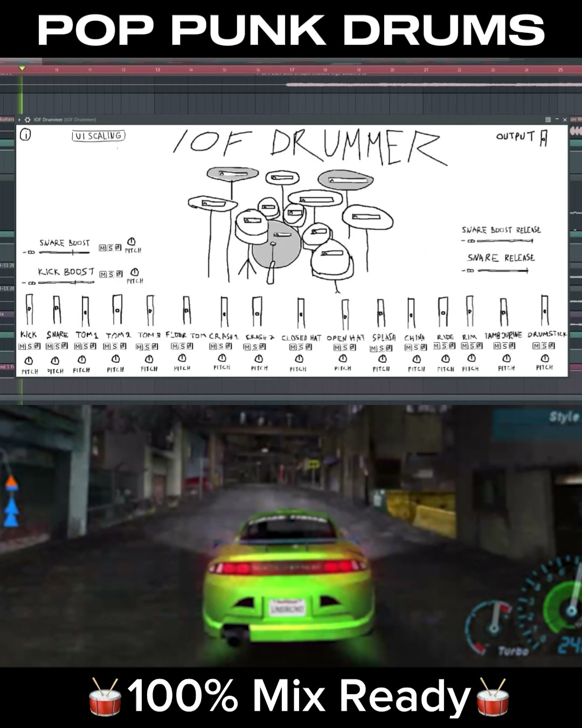Mute the Floor Tom channel

coord(175,346)
